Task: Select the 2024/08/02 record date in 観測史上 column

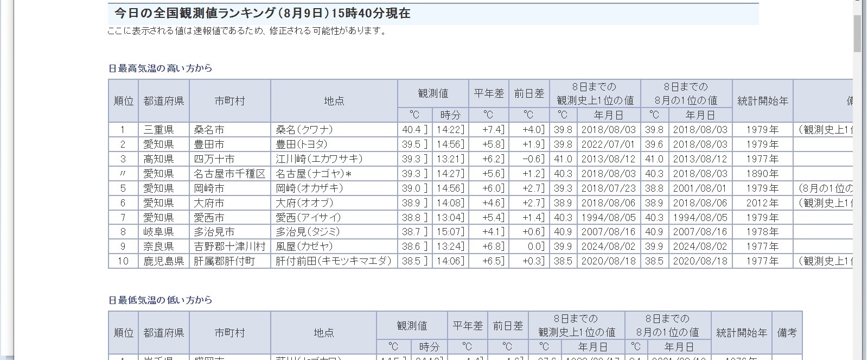Action: (x=608, y=247)
